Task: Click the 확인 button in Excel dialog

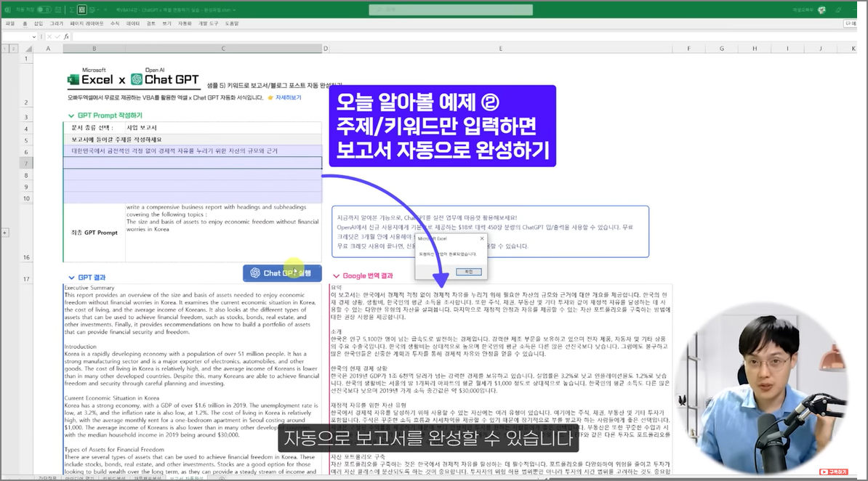Action: (x=469, y=272)
